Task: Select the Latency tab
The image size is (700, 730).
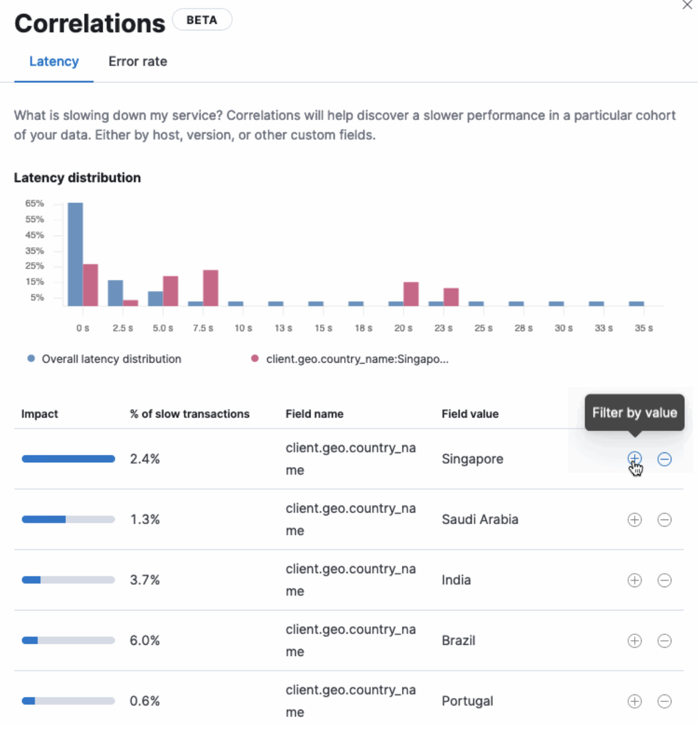Action: click(54, 61)
